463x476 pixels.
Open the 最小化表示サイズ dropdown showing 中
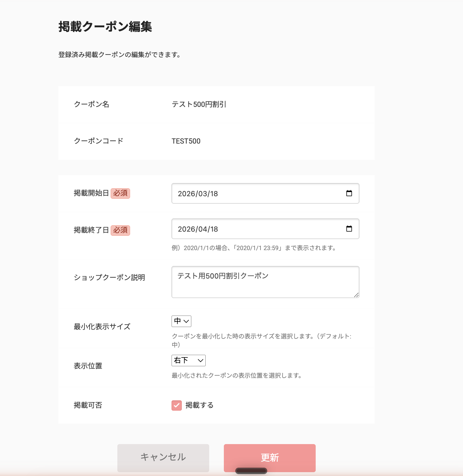[x=181, y=321]
